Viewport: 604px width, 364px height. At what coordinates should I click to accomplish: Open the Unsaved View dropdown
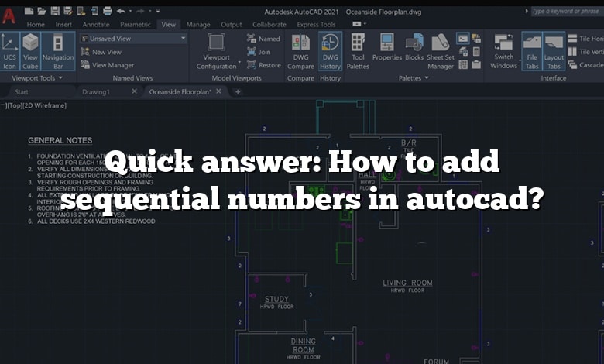point(133,39)
